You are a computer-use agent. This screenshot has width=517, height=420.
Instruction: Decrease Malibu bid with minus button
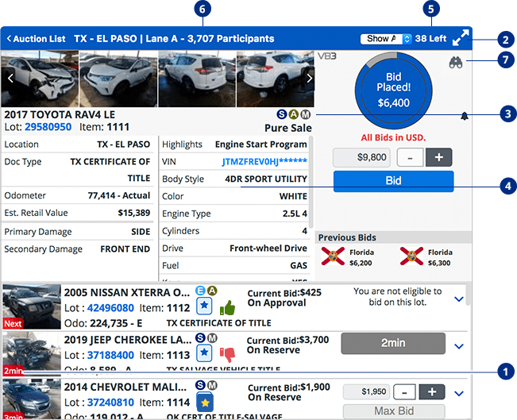tap(404, 392)
